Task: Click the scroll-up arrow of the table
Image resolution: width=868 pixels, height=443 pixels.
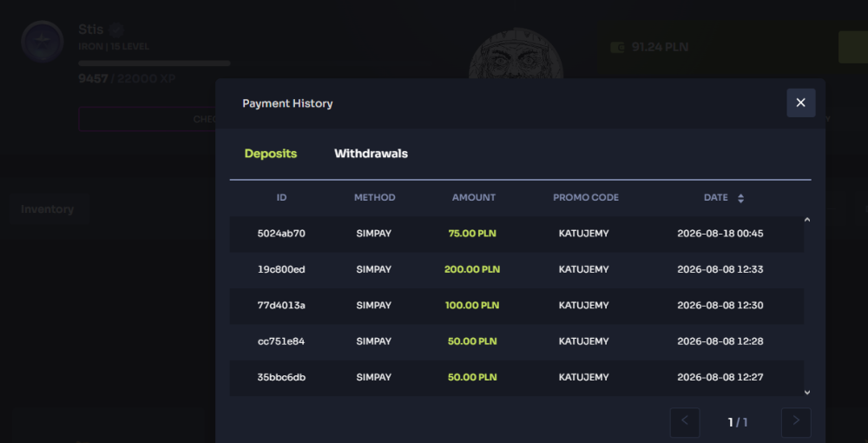Action: [807, 220]
